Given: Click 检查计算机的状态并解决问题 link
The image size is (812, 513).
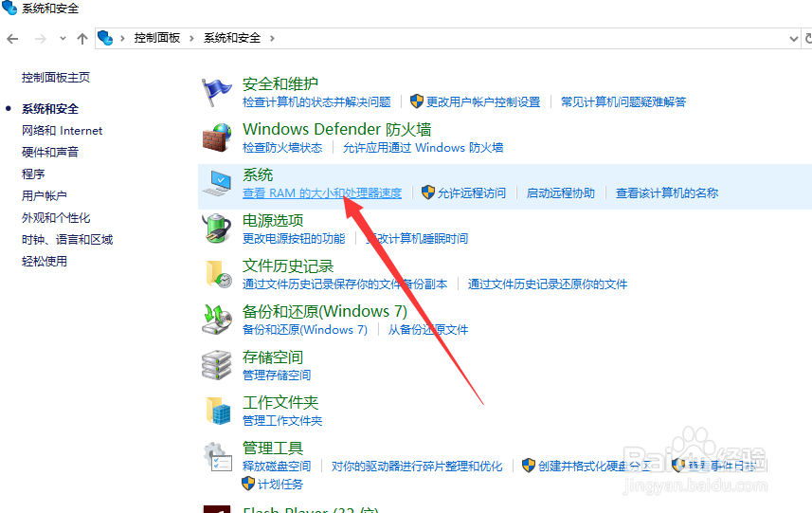Looking at the screenshot, I should click(316, 102).
